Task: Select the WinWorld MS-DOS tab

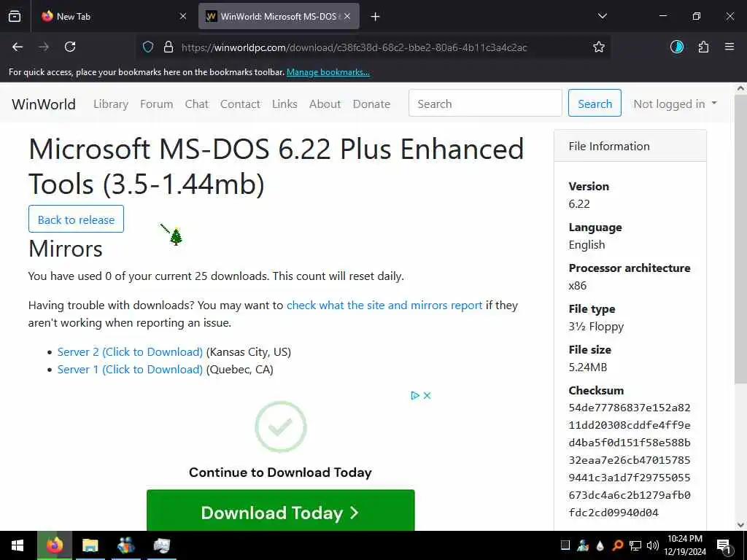Action: (279, 16)
